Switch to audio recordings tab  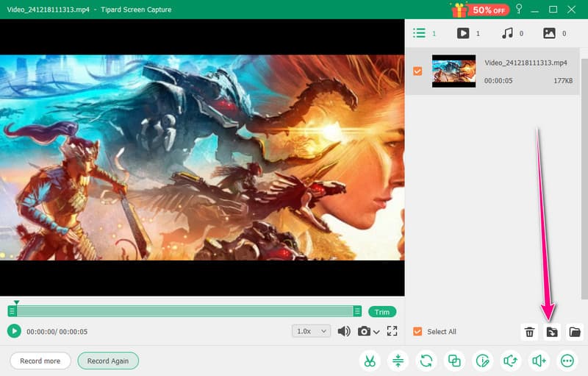pos(512,33)
